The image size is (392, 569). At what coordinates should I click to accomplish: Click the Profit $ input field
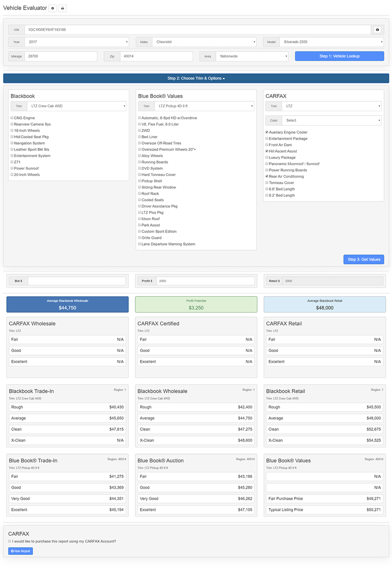(x=205, y=281)
